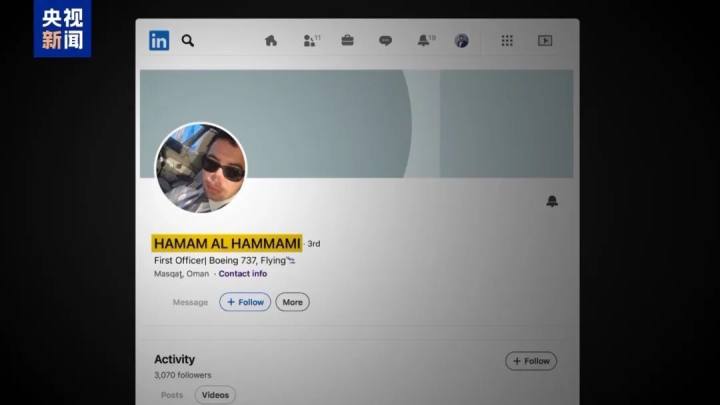Select the Posts activity tab
The height and width of the screenshot is (405, 720).
[x=172, y=395]
